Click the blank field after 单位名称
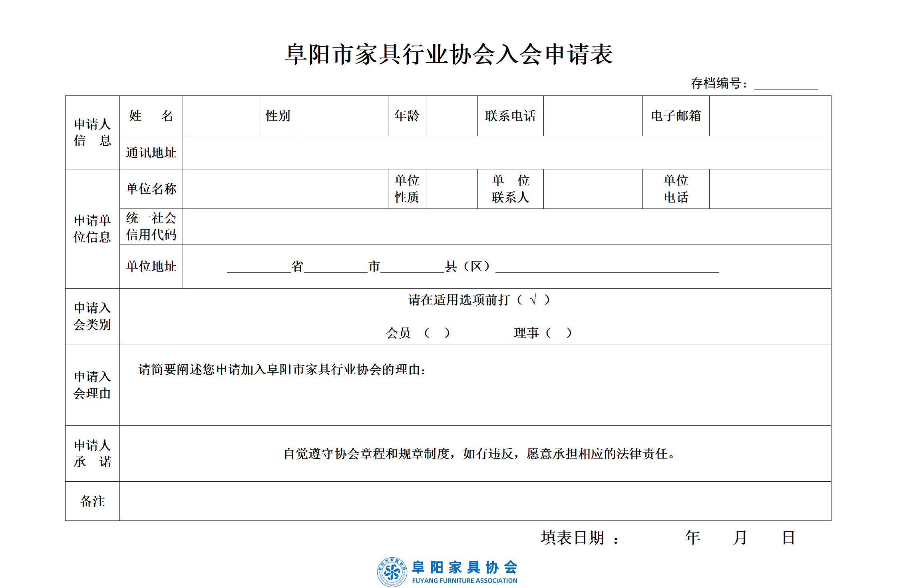 285,189
